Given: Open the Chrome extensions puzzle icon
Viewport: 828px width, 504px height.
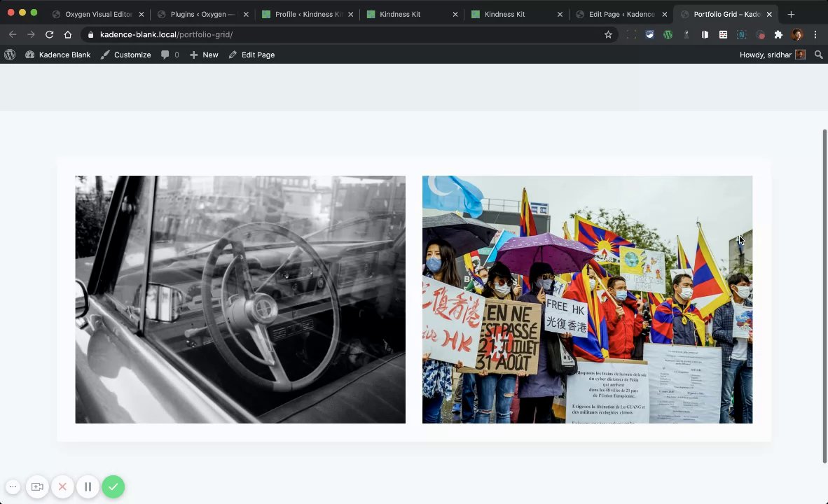Looking at the screenshot, I should point(778,34).
